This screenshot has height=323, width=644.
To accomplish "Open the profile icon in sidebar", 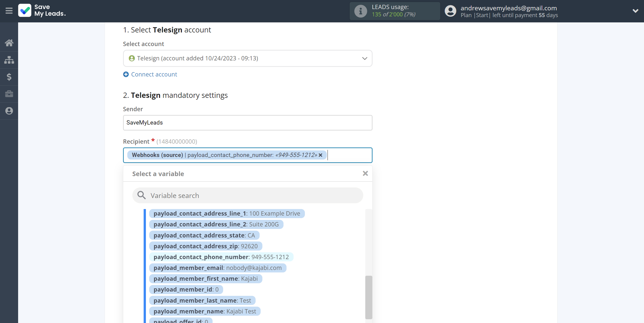I will tap(9, 111).
